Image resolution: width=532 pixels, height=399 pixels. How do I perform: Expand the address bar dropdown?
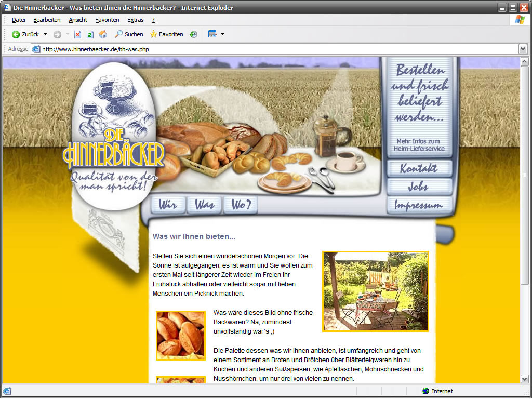(x=523, y=49)
